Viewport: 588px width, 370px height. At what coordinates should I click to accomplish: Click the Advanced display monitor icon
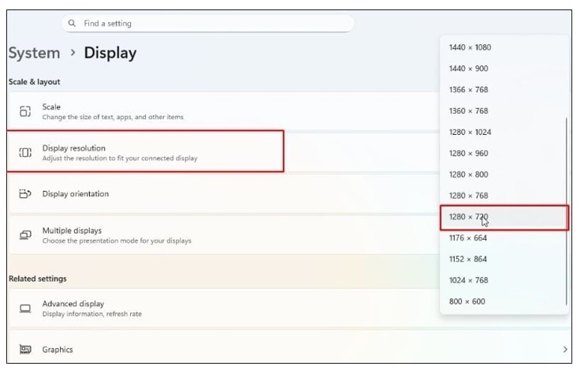[25, 308]
